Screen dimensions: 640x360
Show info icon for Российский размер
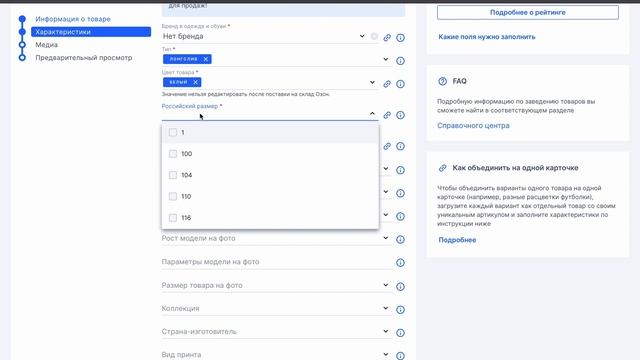[400, 115]
